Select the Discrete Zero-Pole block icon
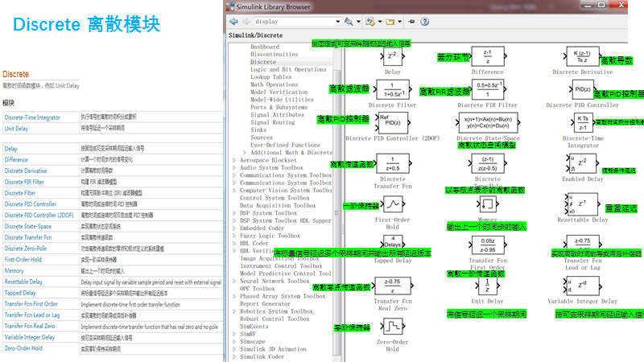 coord(488,163)
